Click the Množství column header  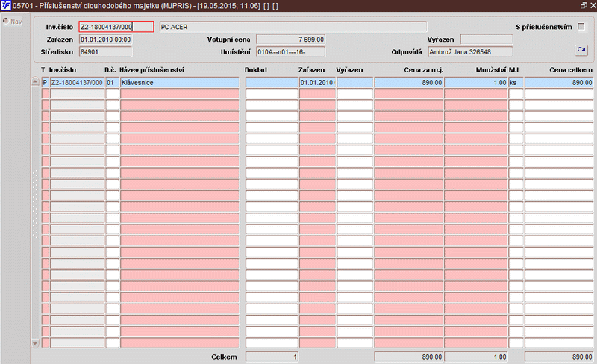point(491,69)
